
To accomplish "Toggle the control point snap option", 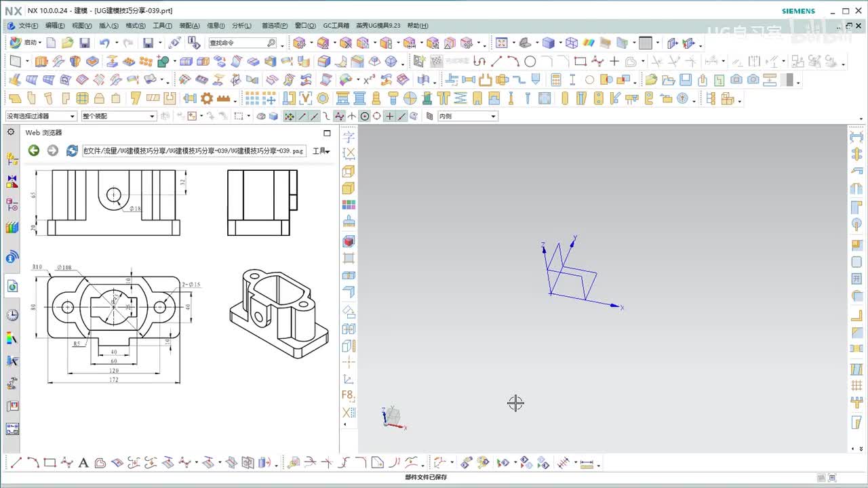I will (x=327, y=117).
